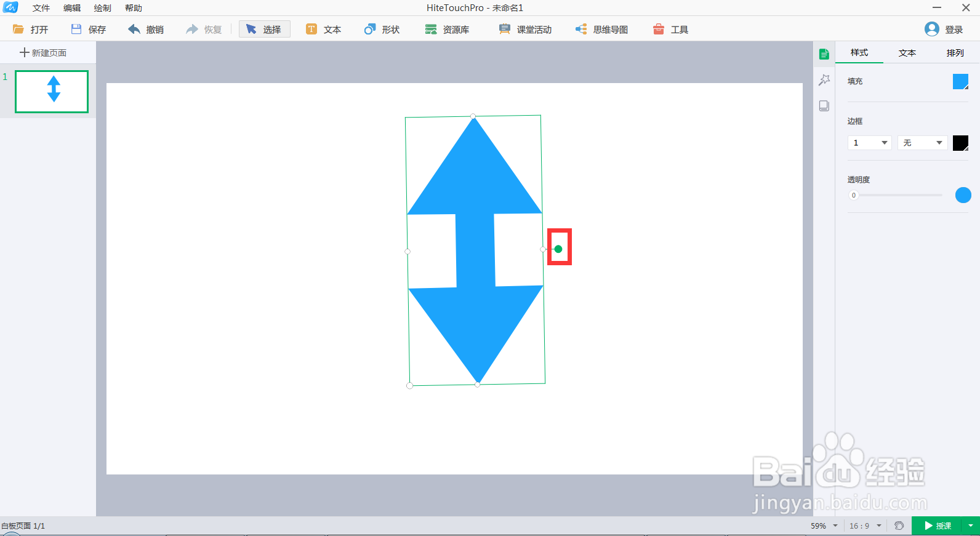Open the 工具 toolbox
This screenshot has height=536, width=980.
click(x=670, y=30)
